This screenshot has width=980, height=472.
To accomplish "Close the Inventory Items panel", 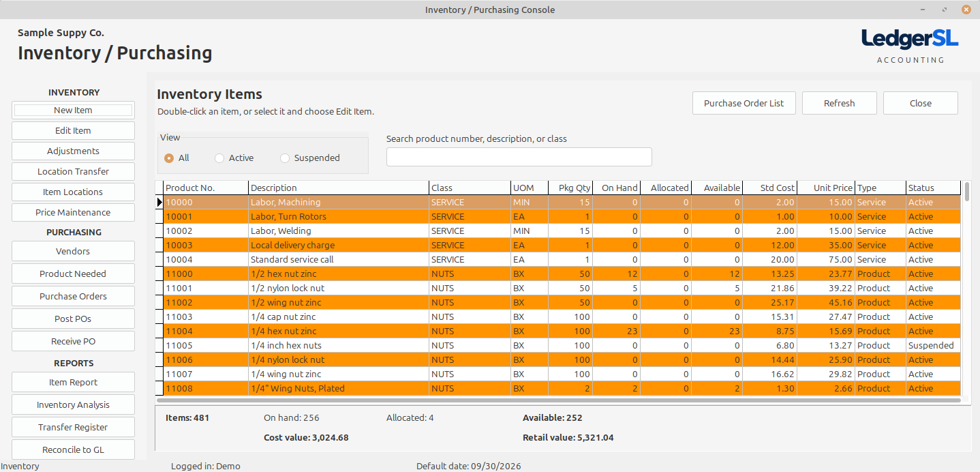I will (x=920, y=103).
